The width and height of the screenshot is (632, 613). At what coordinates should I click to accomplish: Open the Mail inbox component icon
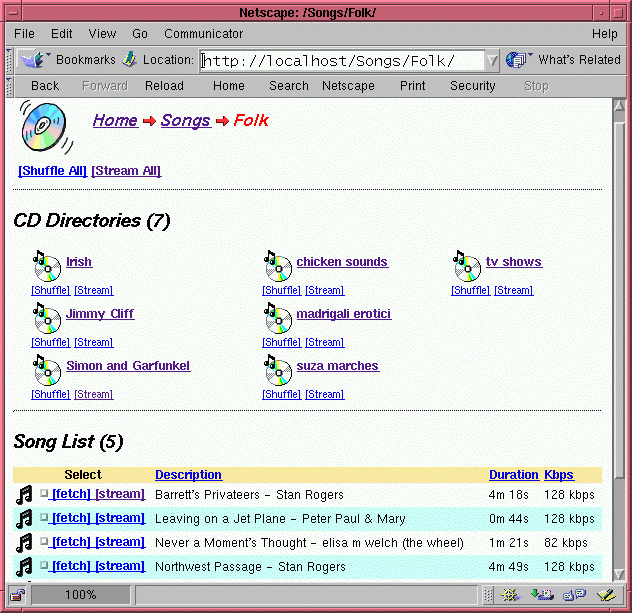[x=542, y=595]
